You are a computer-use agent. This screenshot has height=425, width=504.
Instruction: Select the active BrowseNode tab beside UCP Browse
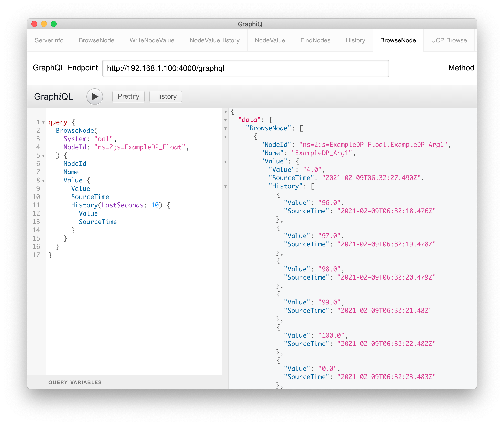398,40
